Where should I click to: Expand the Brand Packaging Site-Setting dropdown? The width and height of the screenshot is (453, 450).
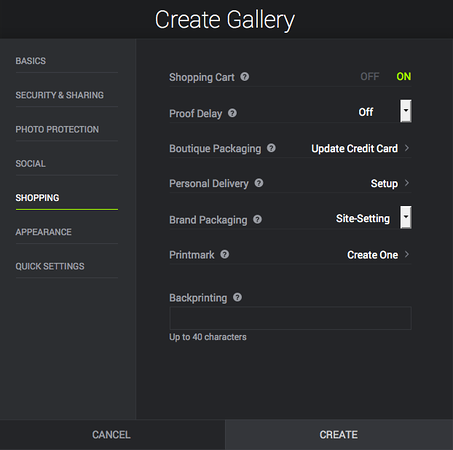[x=406, y=217]
